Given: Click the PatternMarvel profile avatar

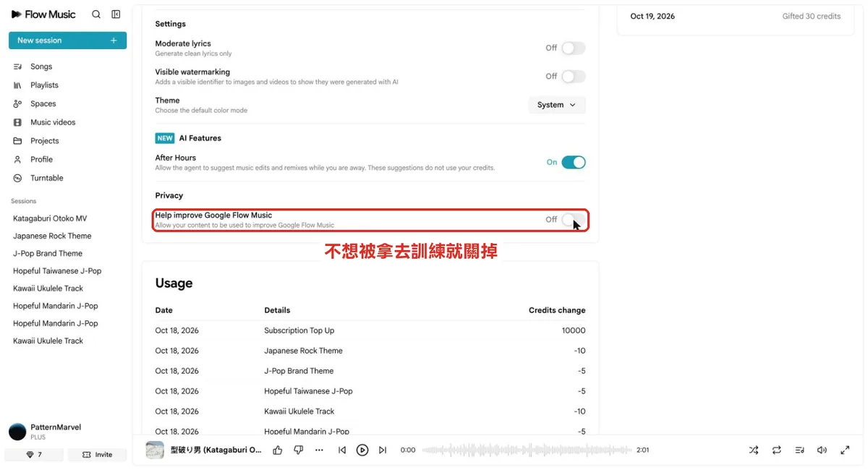Looking at the screenshot, I should coord(17,432).
